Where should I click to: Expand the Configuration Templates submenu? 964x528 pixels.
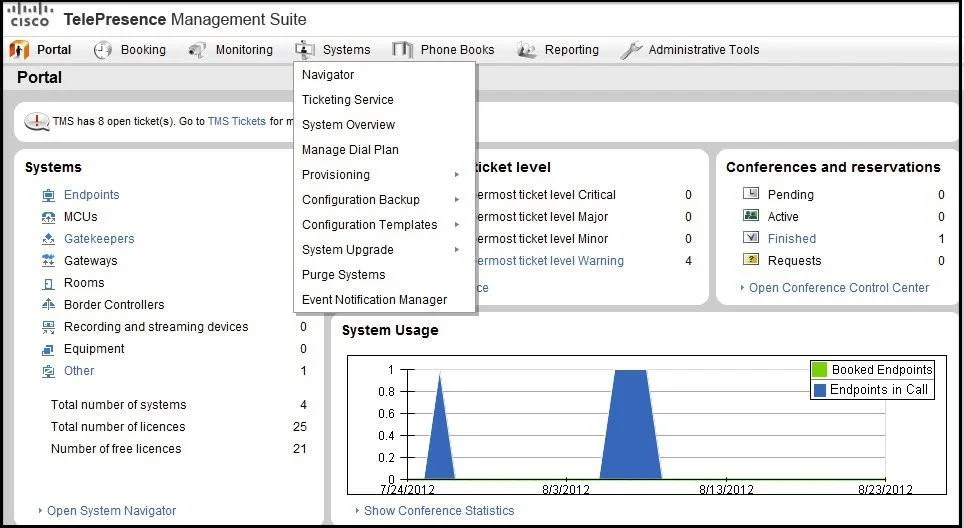(x=381, y=224)
